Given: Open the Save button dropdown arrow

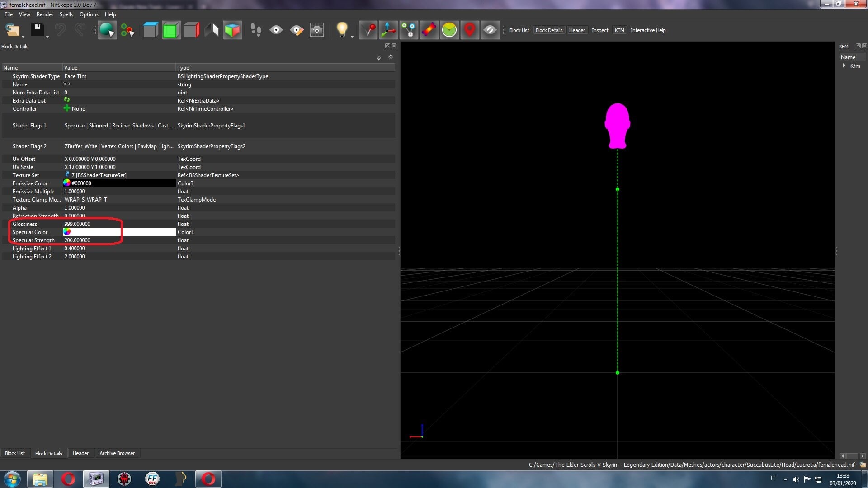Looking at the screenshot, I should [x=47, y=36].
